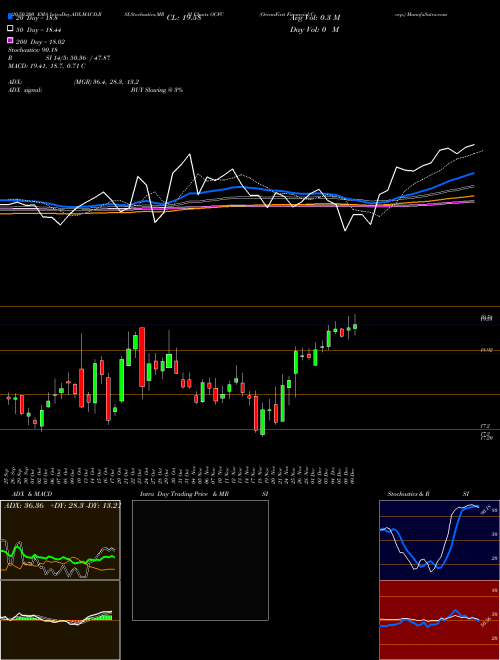Open the blue Stochastics mini chart

[439, 540]
